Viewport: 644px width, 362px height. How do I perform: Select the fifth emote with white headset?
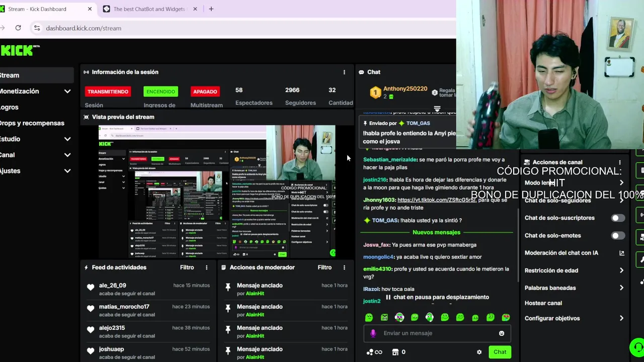tap(430, 317)
